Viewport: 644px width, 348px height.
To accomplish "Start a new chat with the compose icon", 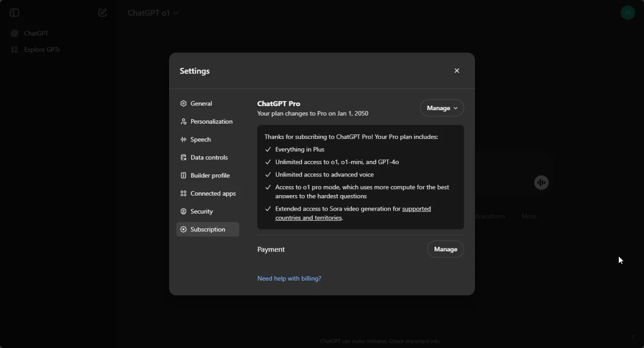I will (x=103, y=13).
